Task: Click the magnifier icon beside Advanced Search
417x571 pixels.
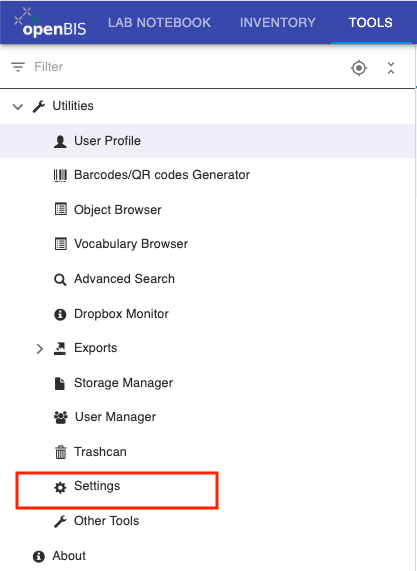Action: [x=60, y=280]
